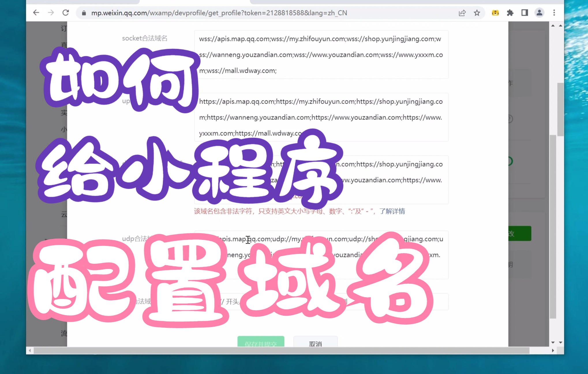Click the browser forward arrow
Viewport: 588px width, 374px height.
[51, 13]
